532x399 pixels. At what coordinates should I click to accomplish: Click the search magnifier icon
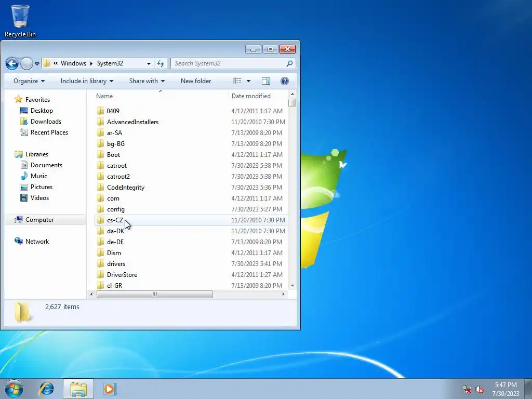click(x=289, y=63)
